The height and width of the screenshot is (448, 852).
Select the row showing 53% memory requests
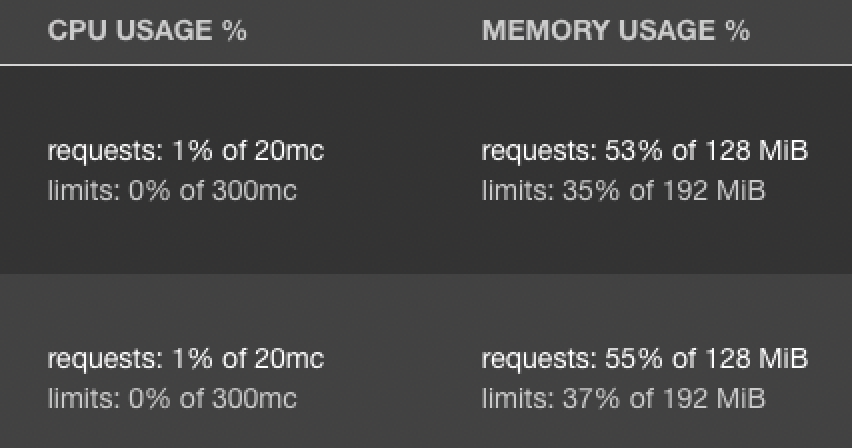(x=426, y=170)
